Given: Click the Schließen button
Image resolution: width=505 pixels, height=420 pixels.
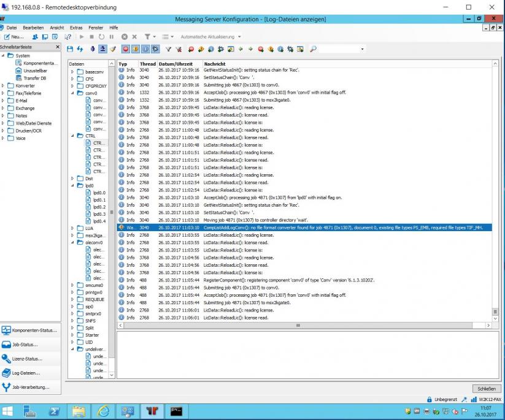Looking at the screenshot, I should click(486, 389).
